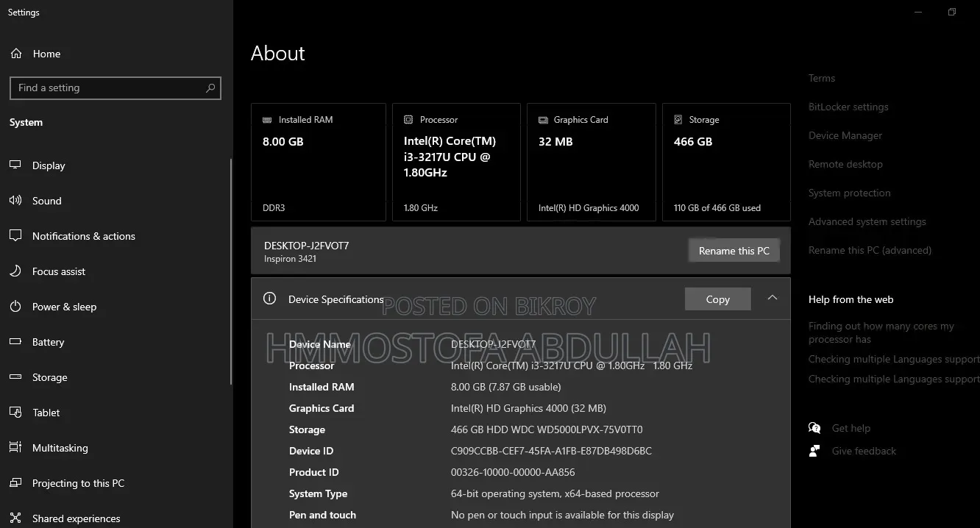Viewport: 980px width, 528px height.
Task: Click the Give feedback person icon
Action: point(814,451)
